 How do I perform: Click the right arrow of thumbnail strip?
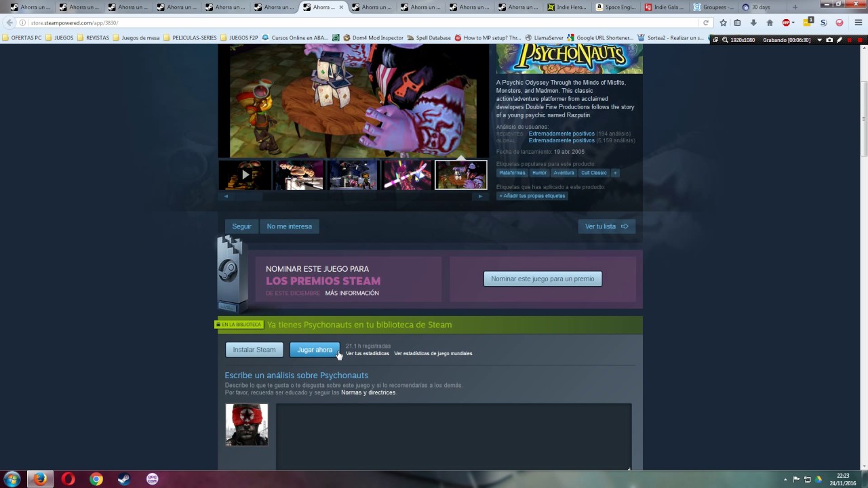tap(480, 197)
